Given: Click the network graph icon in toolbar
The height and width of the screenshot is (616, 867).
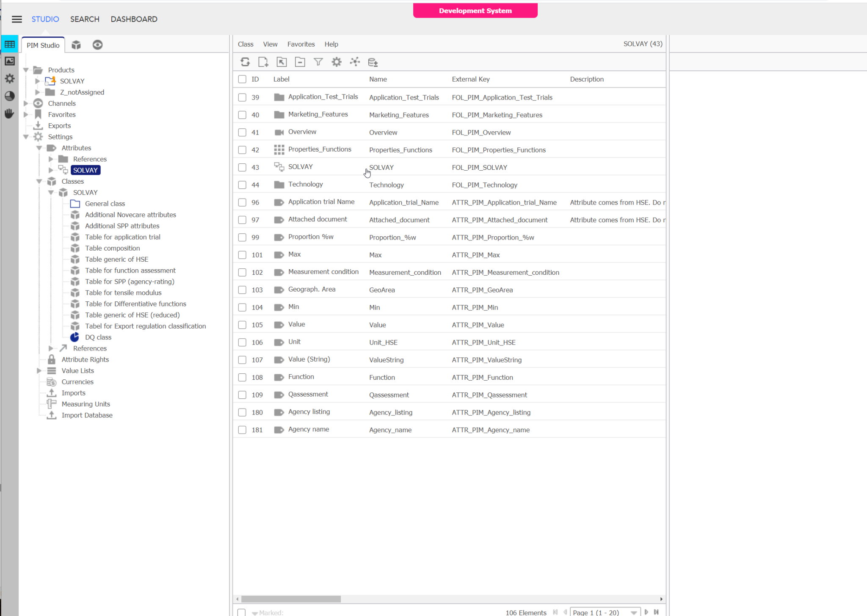Looking at the screenshot, I should 355,62.
